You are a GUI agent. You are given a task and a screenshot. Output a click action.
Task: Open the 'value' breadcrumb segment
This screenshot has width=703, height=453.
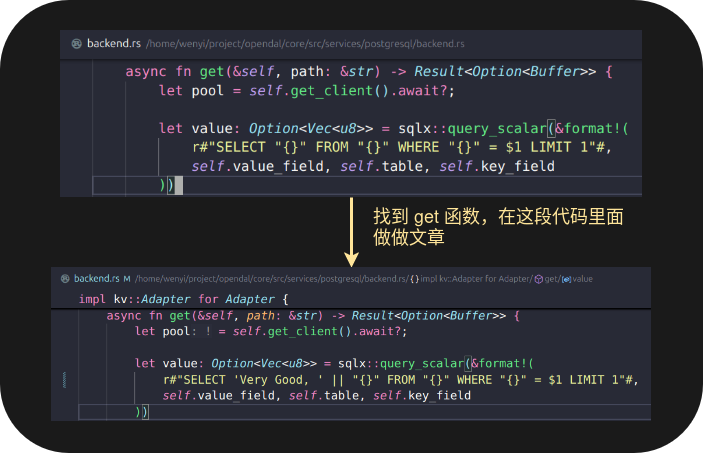point(583,279)
